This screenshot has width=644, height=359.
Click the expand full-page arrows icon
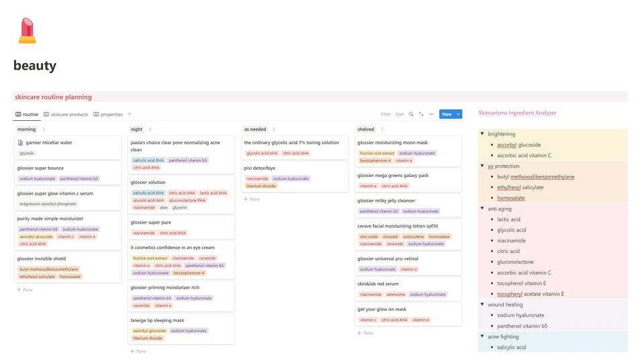tap(421, 114)
